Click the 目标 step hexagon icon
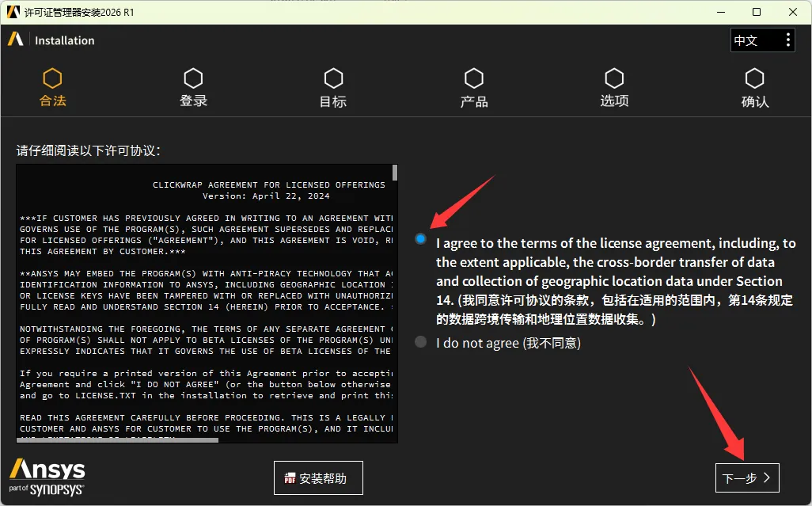Viewport: 812px width, 506px height. point(333,78)
